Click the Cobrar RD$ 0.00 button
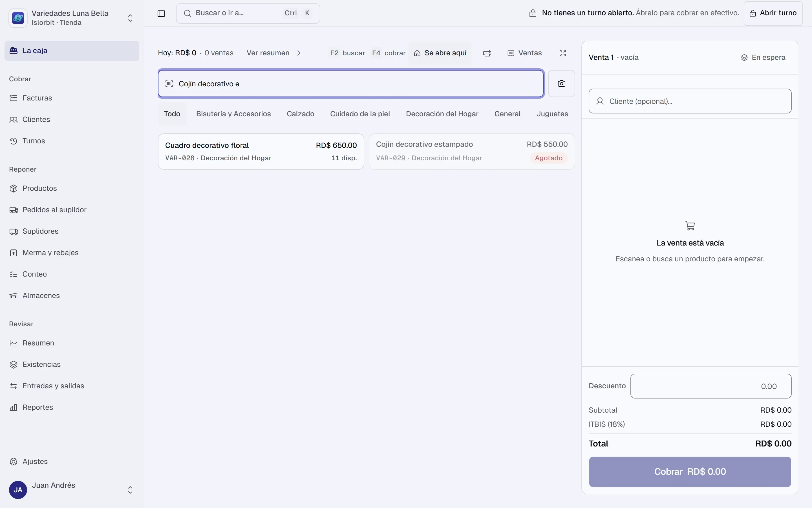Screen dimensions: 812x508 tap(690, 472)
